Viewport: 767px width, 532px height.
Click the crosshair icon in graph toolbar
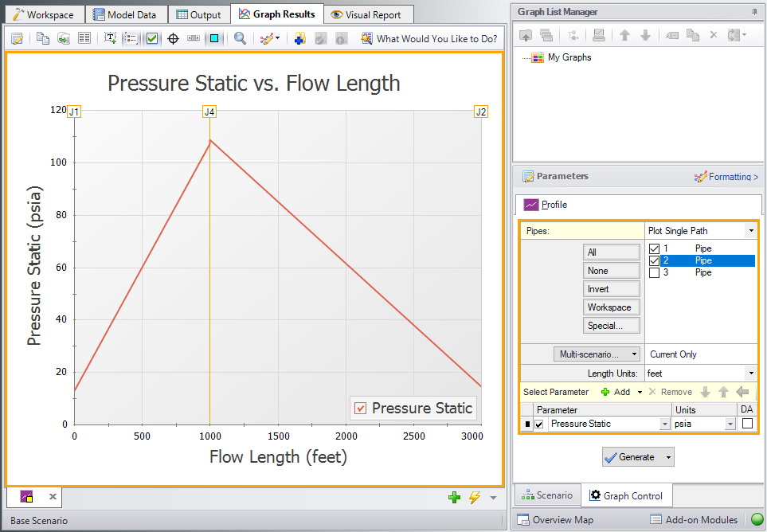(x=173, y=38)
